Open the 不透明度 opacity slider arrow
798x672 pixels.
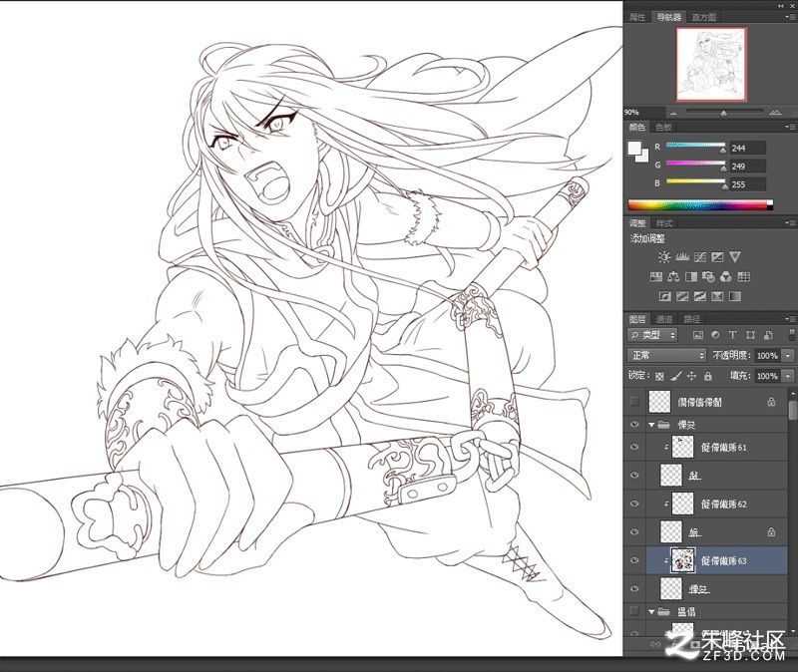tap(788, 356)
